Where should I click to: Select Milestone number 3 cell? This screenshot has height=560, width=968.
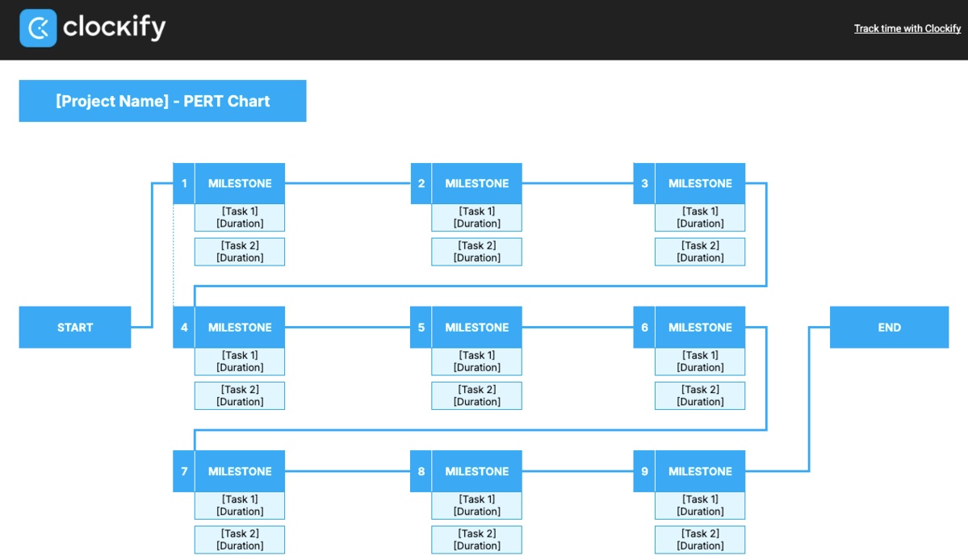tap(644, 183)
